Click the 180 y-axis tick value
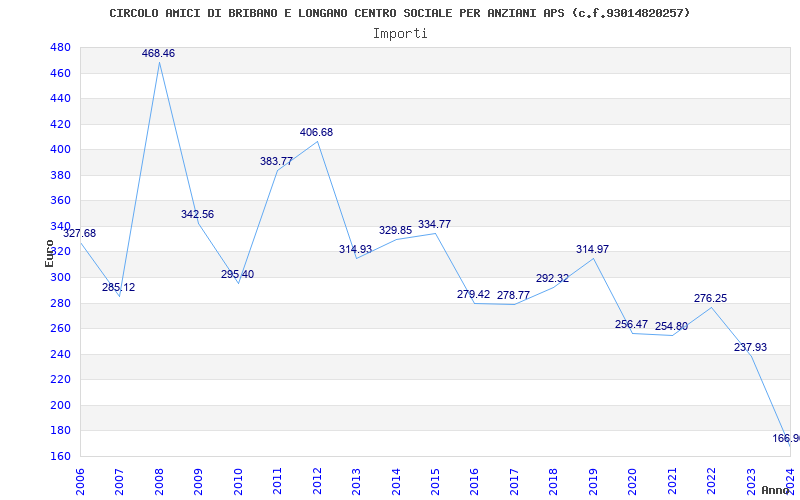 coord(60,431)
